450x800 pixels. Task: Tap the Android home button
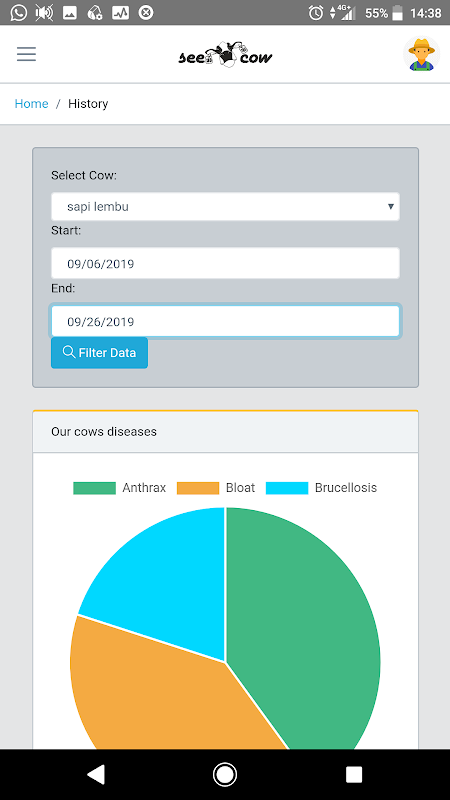(224, 774)
